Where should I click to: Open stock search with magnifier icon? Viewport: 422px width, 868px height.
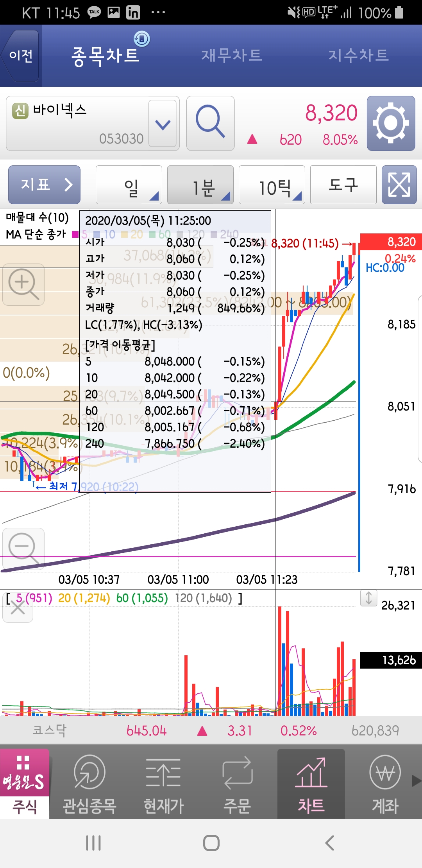211,124
